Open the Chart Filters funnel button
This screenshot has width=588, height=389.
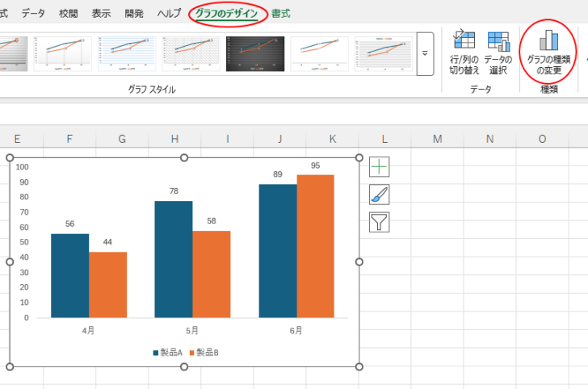click(379, 222)
